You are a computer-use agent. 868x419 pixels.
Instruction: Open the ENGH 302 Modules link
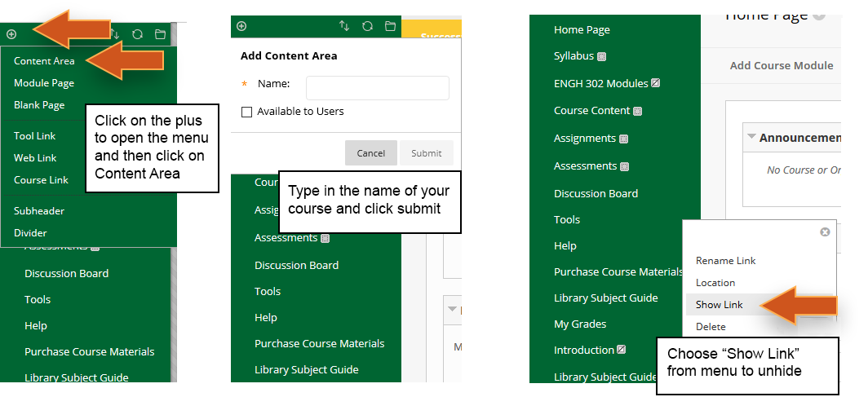[x=601, y=84]
